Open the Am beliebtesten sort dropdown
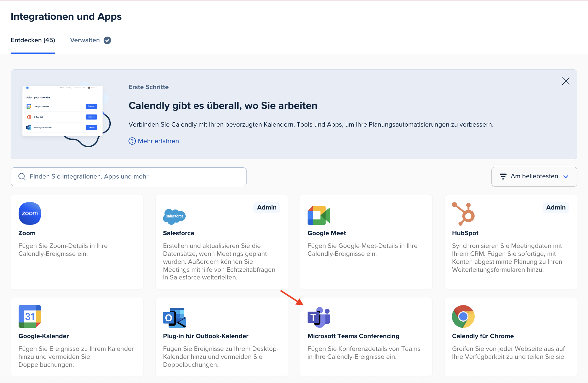This screenshot has width=588, height=383. pyautogui.click(x=534, y=176)
